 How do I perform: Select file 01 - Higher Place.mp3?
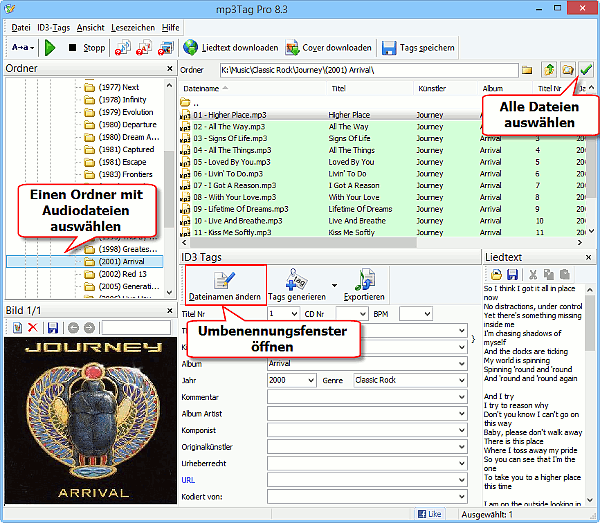point(230,115)
